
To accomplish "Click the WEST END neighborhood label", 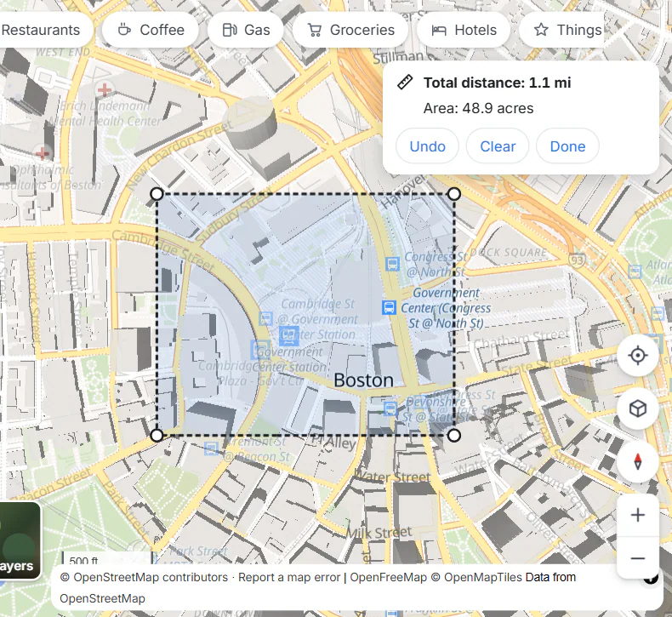I will coord(63,52).
